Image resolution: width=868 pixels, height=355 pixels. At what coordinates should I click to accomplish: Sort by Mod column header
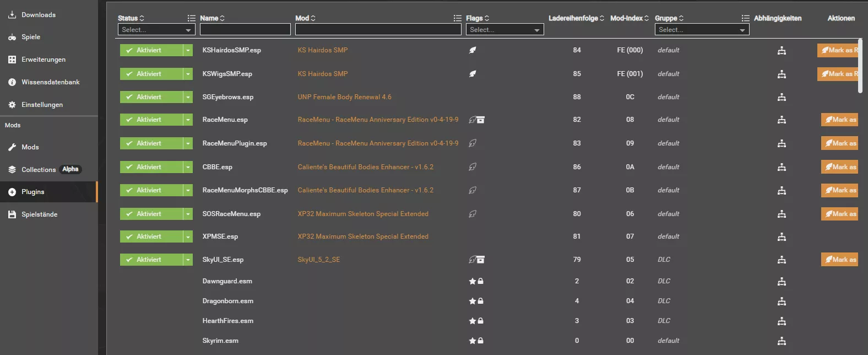[305, 18]
